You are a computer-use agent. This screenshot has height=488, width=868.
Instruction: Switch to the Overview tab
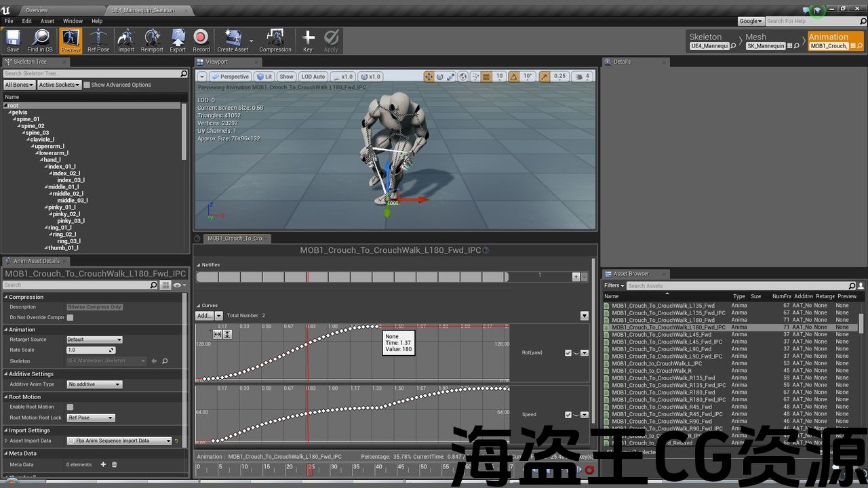pos(37,10)
